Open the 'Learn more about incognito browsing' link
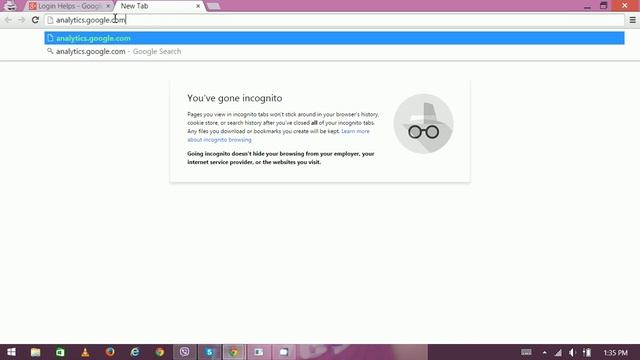The height and width of the screenshot is (360, 640). click(278, 136)
